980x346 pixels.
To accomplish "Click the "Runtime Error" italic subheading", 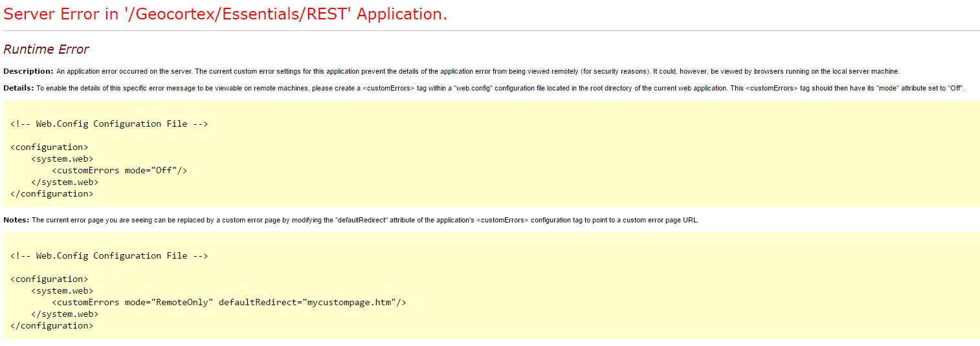I will [46, 49].
